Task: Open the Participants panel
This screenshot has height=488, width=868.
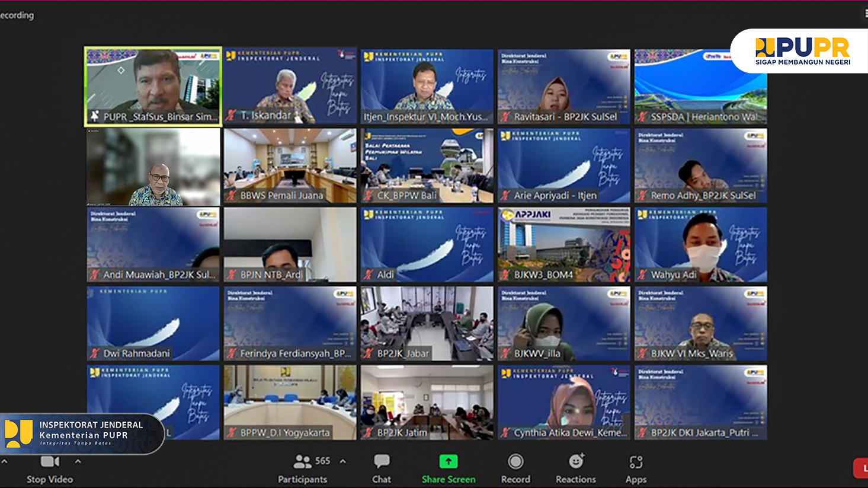Action: click(302, 469)
